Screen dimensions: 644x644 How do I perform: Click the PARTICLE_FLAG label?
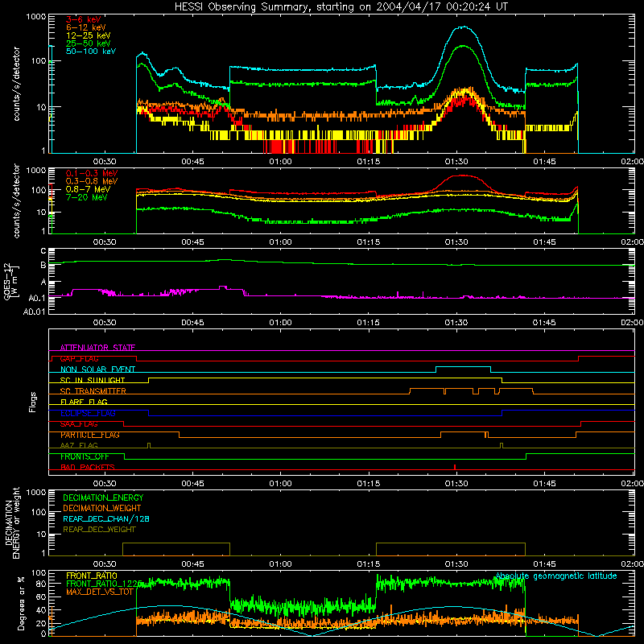(90, 435)
